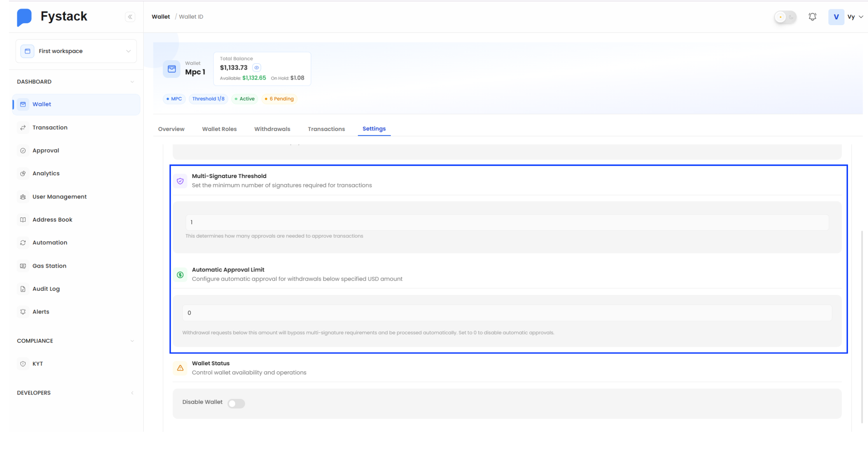The height and width of the screenshot is (449, 868).
Task: Select the Gas Station sidebar icon
Action: coord(23,265)
